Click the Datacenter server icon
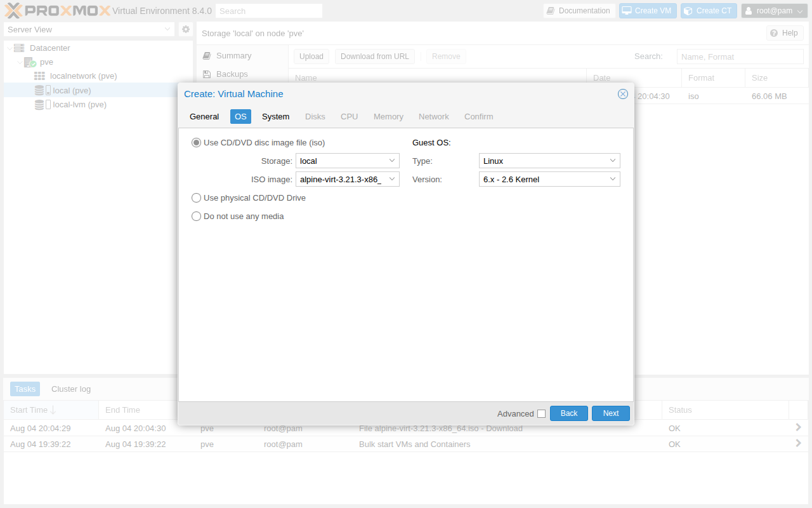 coord(19,48)
